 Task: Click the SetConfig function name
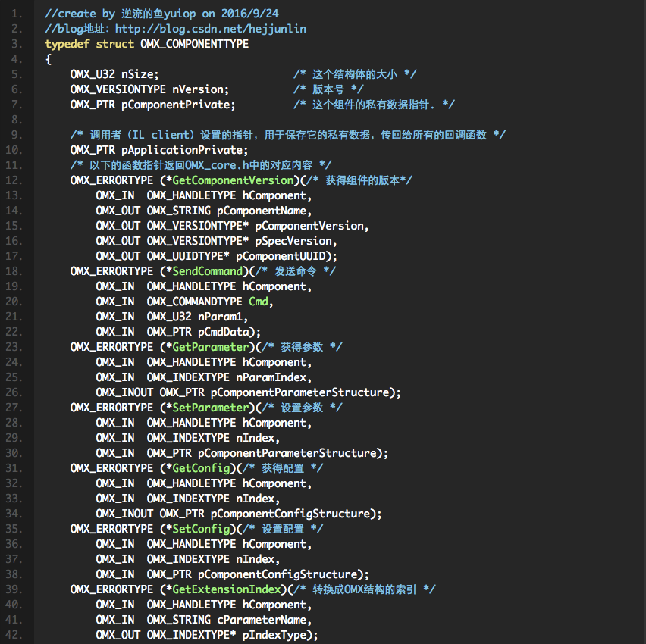click(200, 529)
